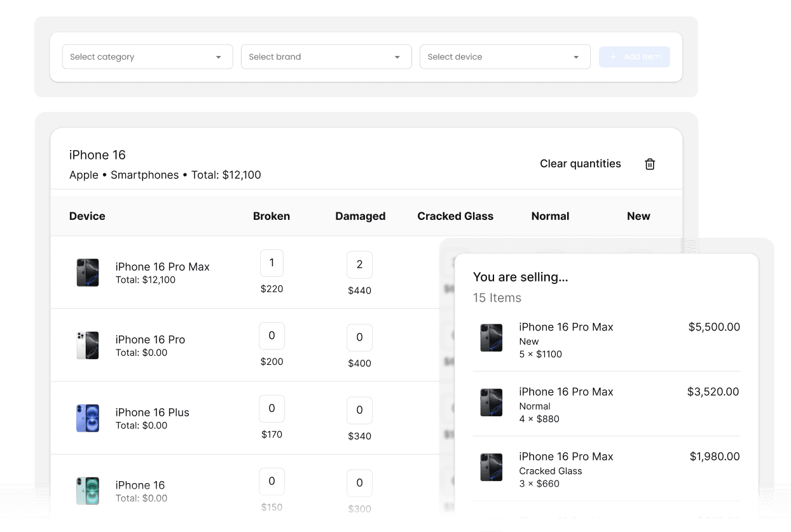Click thumbnail of New iPhone 16 Pro Max item
This screenshot has height=532, width=791.
(x=491, y=338)
